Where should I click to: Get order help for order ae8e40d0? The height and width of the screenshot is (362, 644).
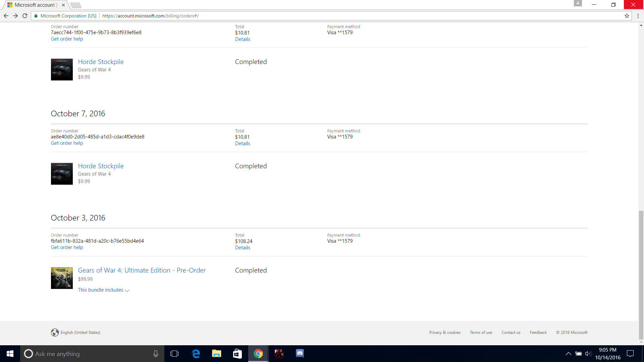point(67,143)
